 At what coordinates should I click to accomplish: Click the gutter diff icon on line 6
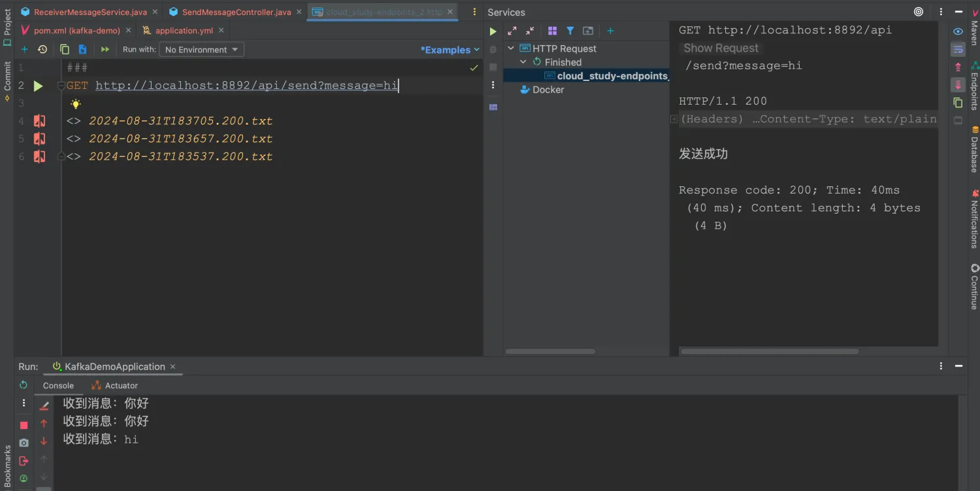pos(40,156)
